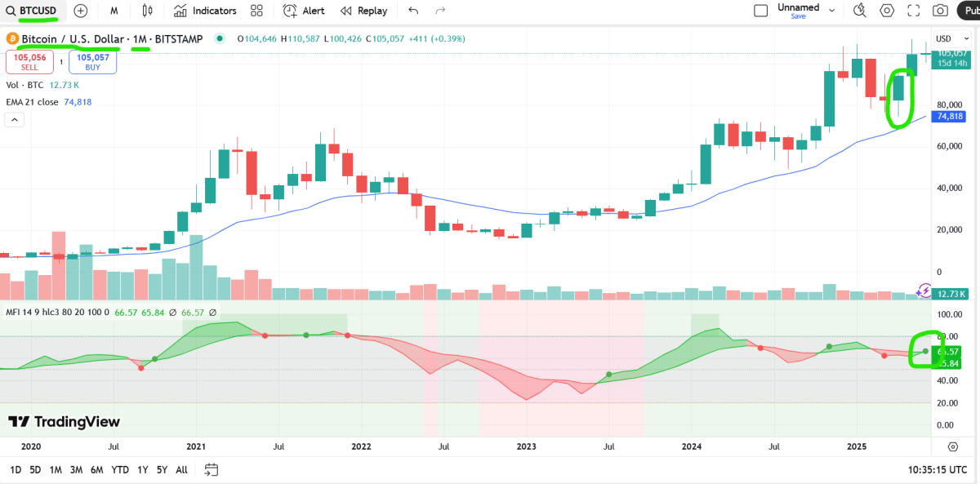Open the quick search lightning icon

859,11
